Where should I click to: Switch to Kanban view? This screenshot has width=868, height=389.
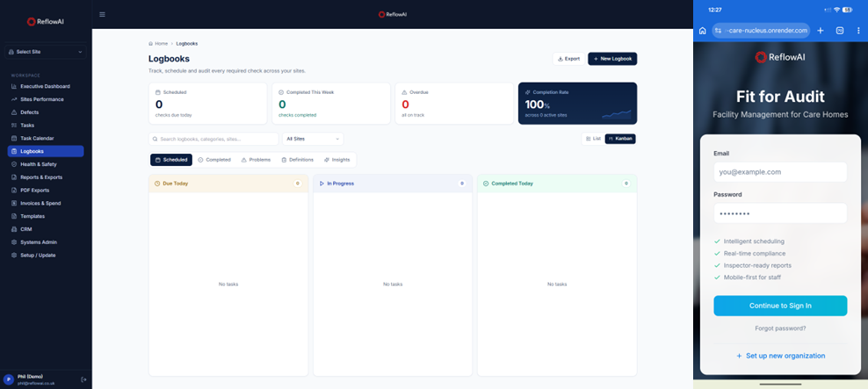coord(620,139)
